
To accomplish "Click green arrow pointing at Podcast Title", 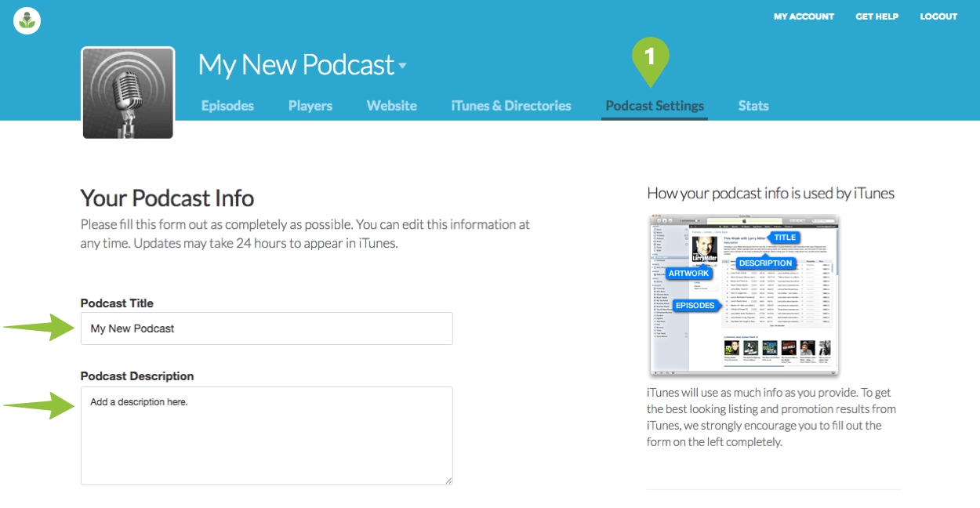I will tap(39, 328).
